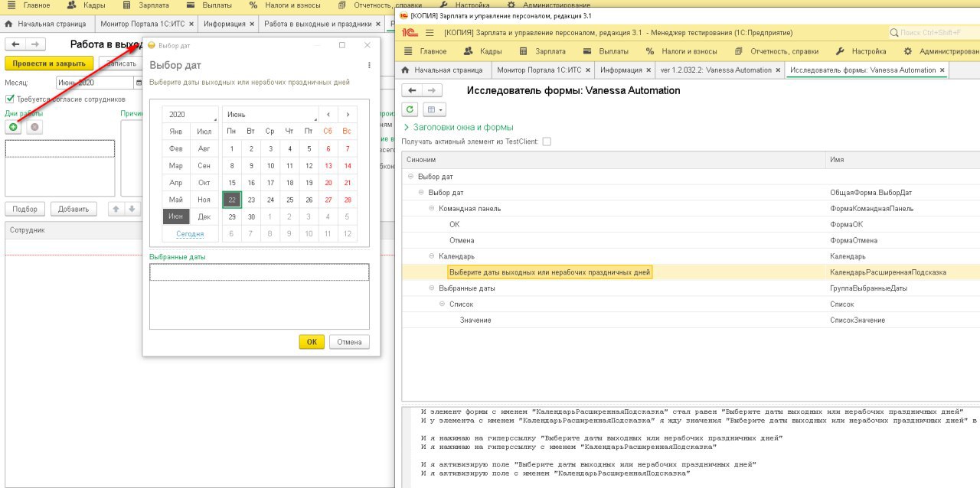Open the 2020 year dropdown in the calendar
The width and height of the screenshot is (980, 488).
coord(190,114)
